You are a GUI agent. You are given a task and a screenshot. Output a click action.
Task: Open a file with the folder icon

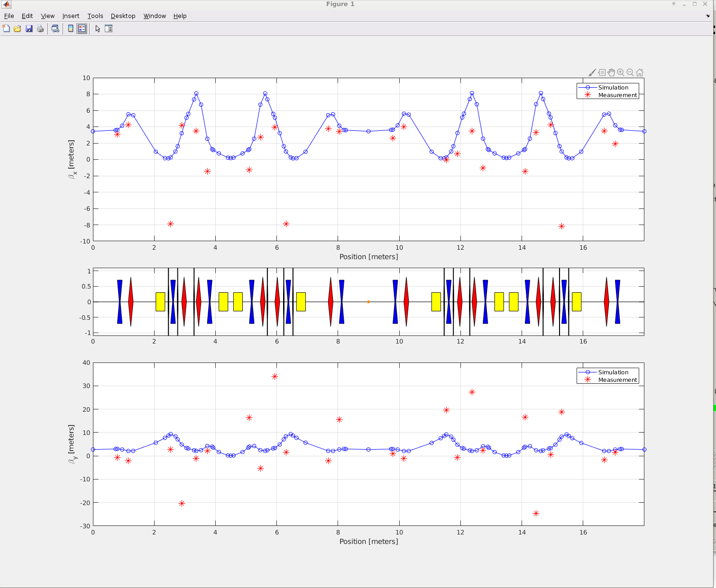[18, 28]
